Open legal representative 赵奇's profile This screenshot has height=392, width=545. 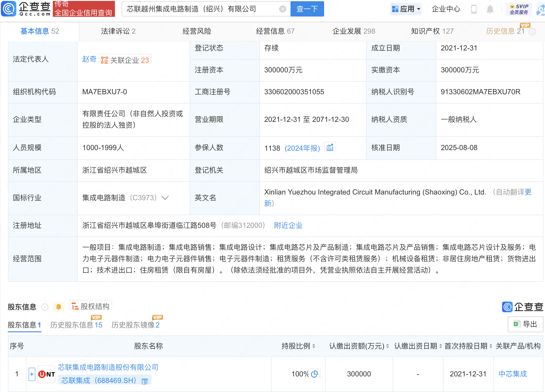coord(89,59)
